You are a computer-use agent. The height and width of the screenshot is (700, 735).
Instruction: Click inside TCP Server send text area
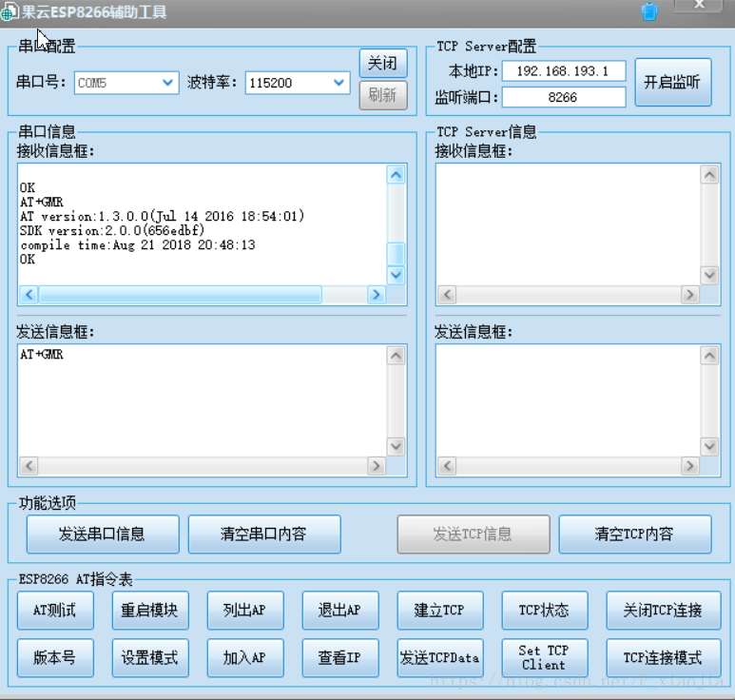pos(568,400)
